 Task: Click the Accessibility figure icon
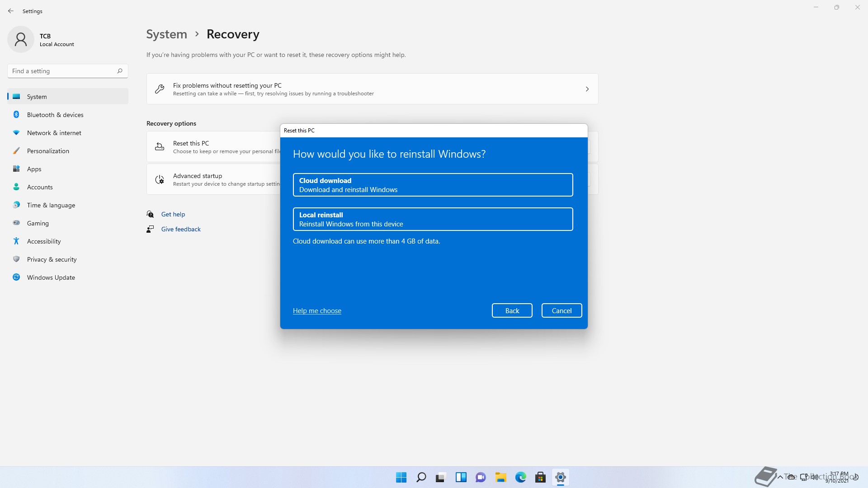(x=16, y=241)
